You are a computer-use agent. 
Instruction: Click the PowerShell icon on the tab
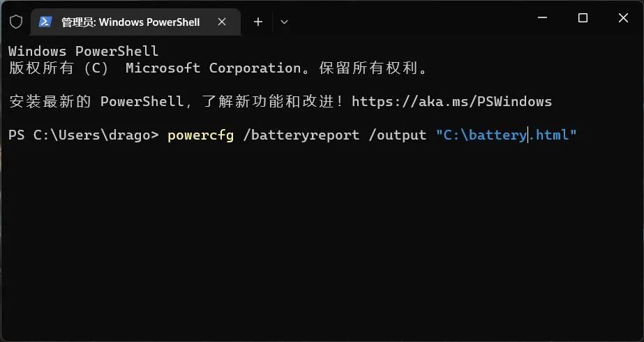click(45, 22)
